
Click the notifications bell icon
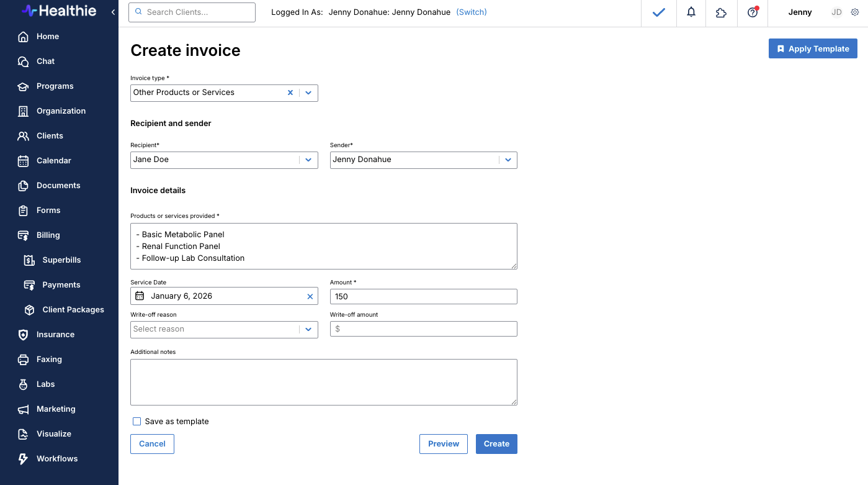tap(691, 12)
